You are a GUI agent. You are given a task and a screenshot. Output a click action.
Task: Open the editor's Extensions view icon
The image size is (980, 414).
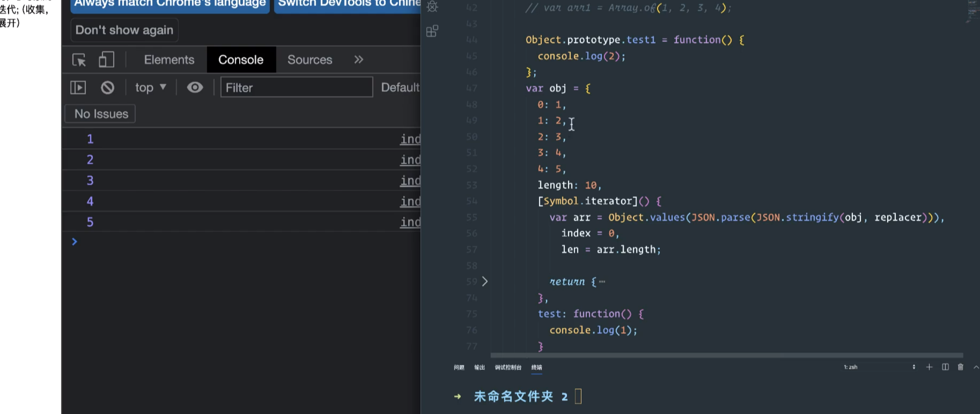[432, 31]
